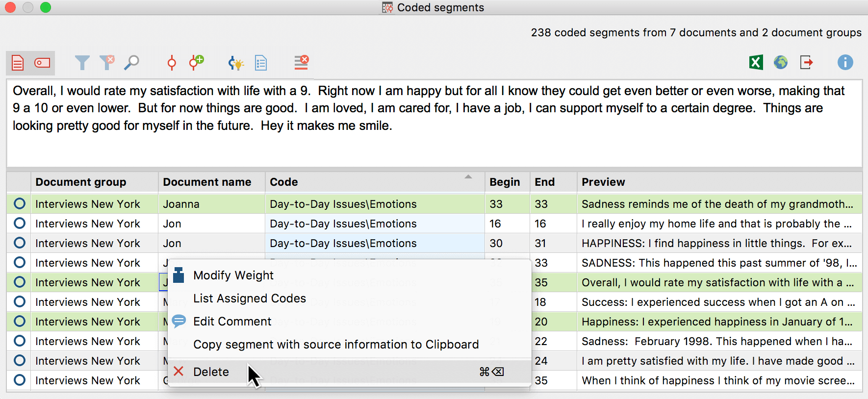
Task: Sort by the Begin column header
Action: 505,182
